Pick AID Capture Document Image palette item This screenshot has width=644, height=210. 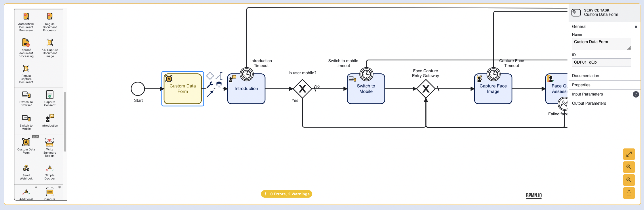50,48
